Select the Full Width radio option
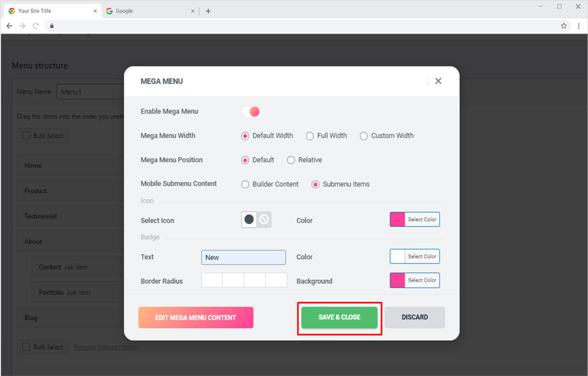This screenshot has height=376, width=588. tap(310, 136)
